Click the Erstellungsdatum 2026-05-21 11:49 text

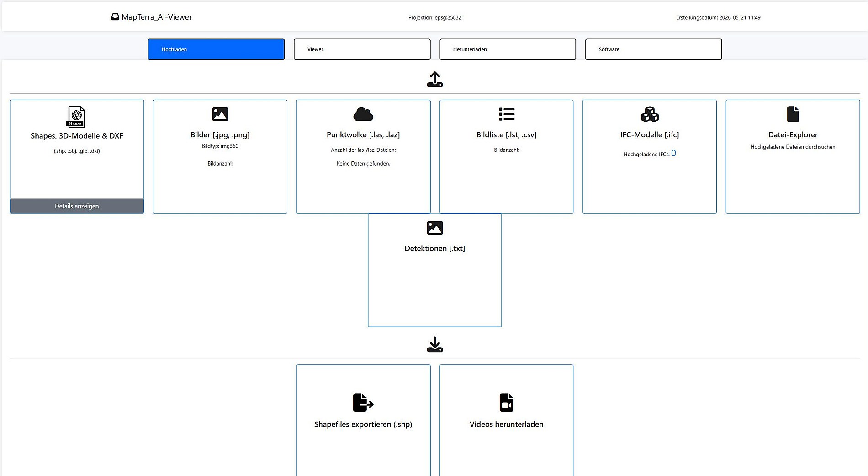pos(718,18)
